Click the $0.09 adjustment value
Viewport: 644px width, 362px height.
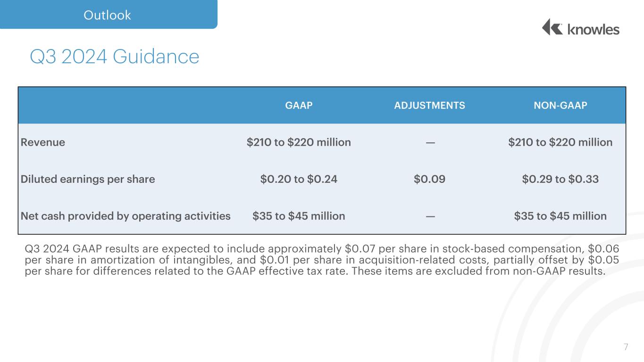pos(429,179)
